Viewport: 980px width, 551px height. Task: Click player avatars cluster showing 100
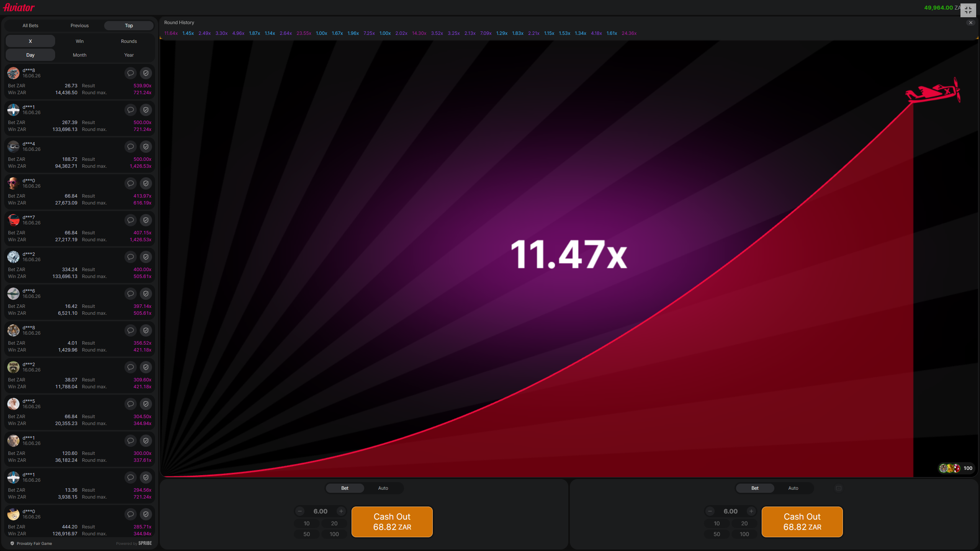[x=956, y=468]
